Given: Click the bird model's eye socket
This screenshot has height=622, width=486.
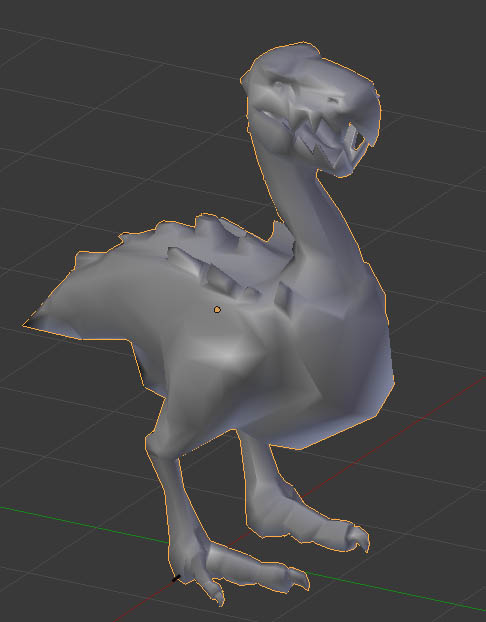Looking at the screenshot, I should coord(280,84).
